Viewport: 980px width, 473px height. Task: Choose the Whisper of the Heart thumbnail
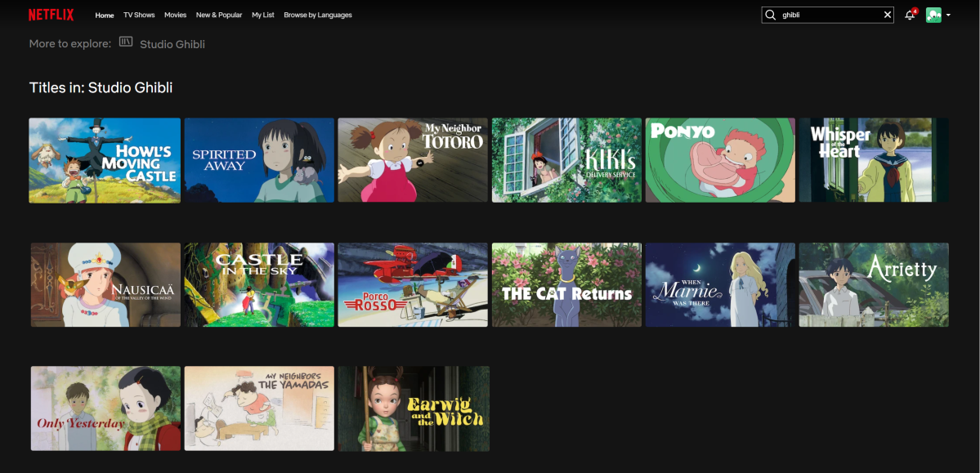pyautogui.click(x=874, y=160)
